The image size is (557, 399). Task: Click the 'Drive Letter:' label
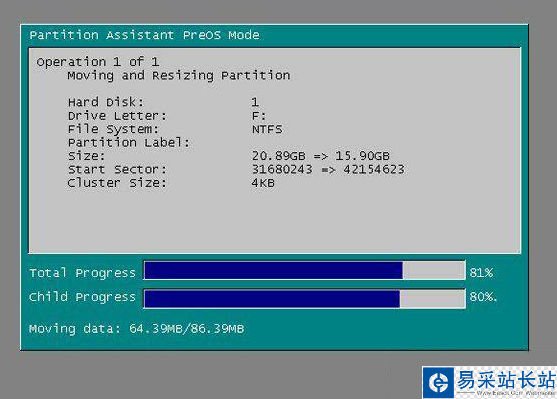[x=117, y=116]
